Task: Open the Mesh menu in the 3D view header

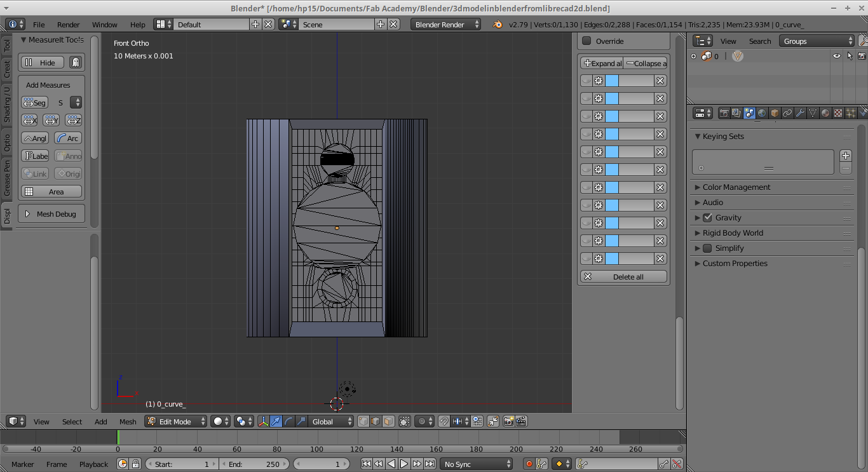Action: [128, 421]
